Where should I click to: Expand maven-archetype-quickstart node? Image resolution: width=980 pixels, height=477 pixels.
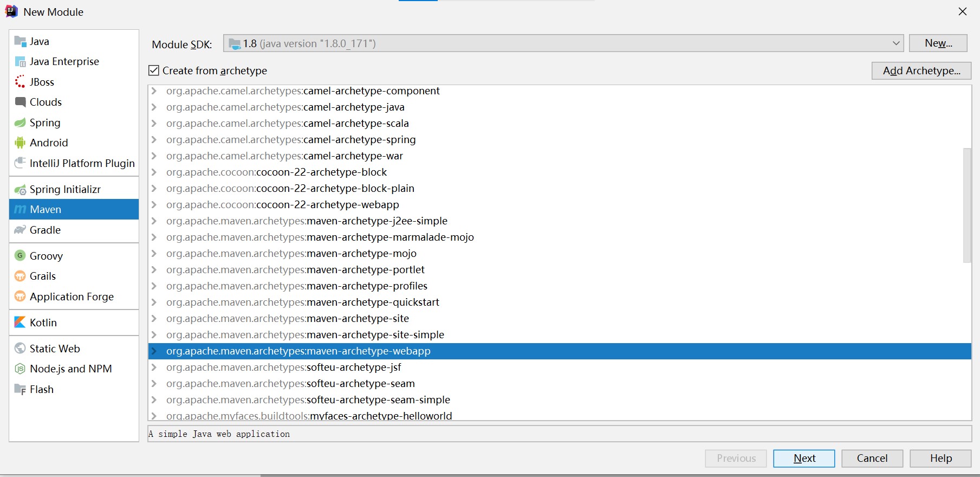[x=154, y=302]
